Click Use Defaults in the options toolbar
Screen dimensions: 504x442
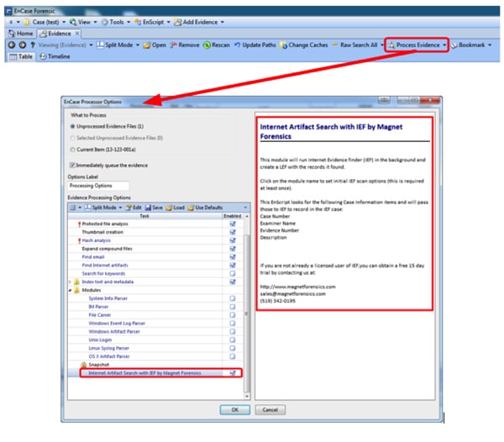tap(205, 208)
